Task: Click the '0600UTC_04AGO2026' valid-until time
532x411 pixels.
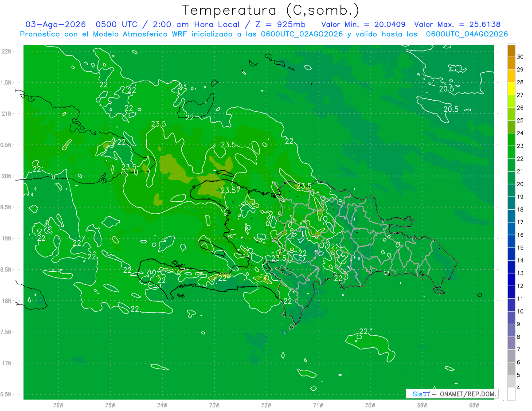Action: [x=467, y=34]
